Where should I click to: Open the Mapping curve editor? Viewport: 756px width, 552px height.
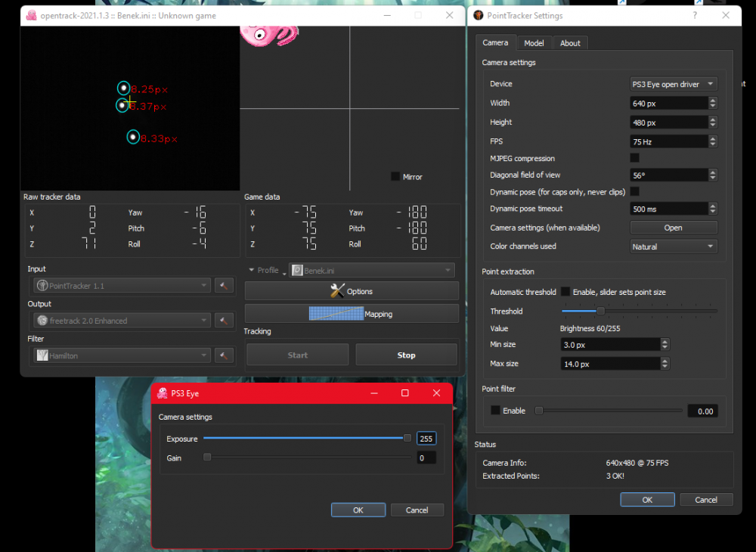(x=352, y=314)
